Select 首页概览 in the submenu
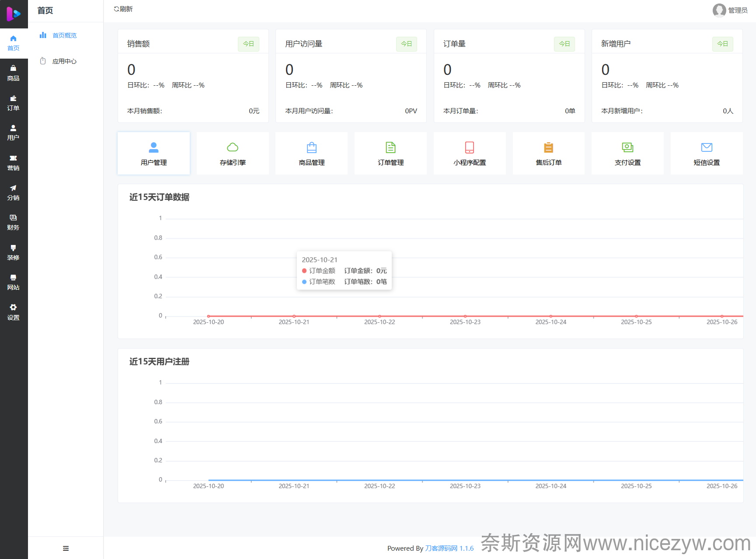 point(64,35)
